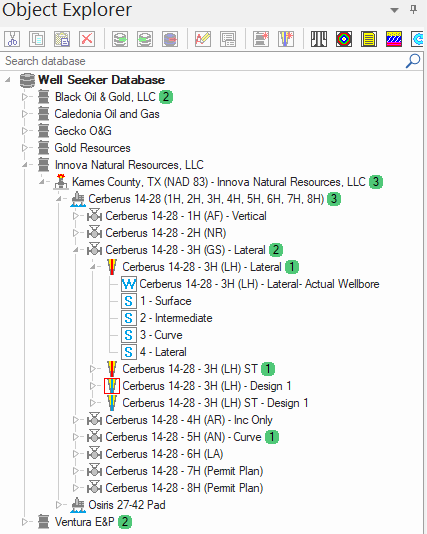This screenshot has height=534, width=427.
Task: Expand the Osiris 27-42 Pad node
Action: pyautogui.click(x=59, y=504)
